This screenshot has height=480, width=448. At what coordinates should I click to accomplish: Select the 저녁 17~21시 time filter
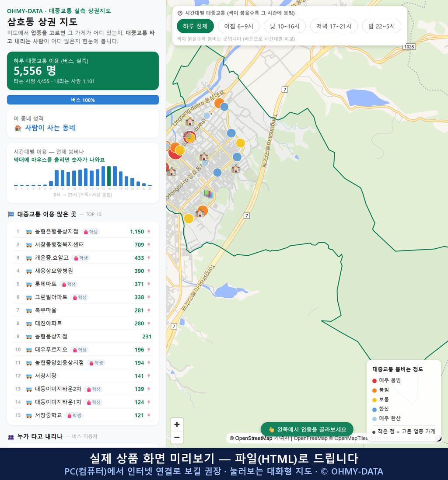click(x=334, y=26)
